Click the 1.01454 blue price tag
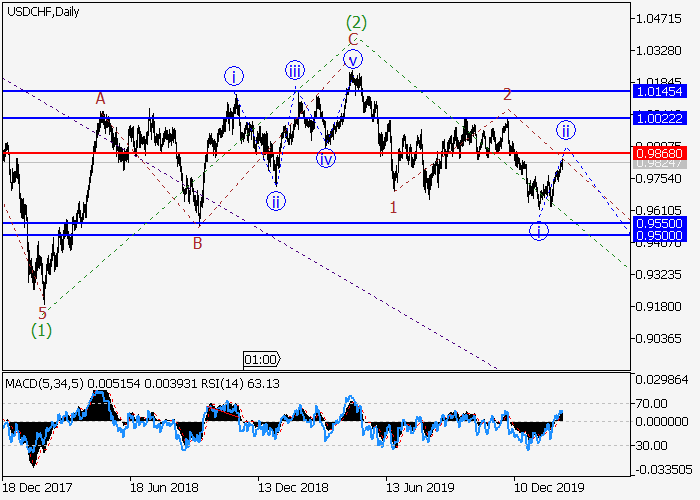The height and width of the screenshot is (500, 700). click(x=657, y=91)
